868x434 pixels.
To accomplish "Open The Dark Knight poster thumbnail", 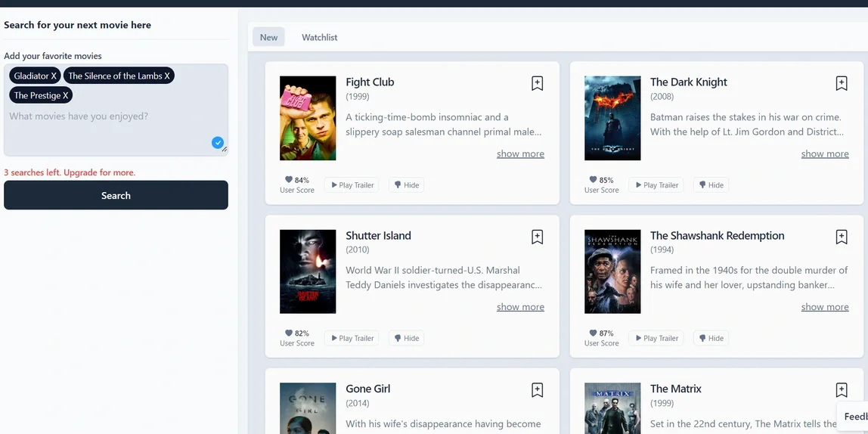I will pyautogui.click(x=612, y=118).
